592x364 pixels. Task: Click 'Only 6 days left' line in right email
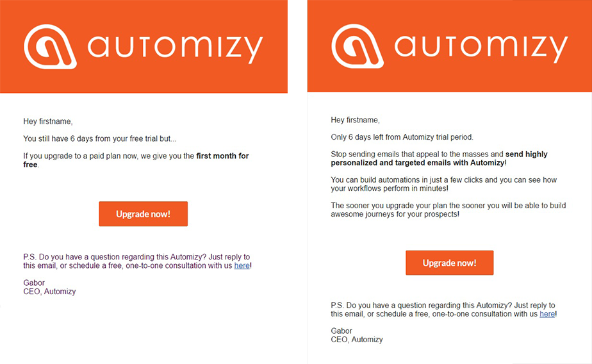click(402, 137)
